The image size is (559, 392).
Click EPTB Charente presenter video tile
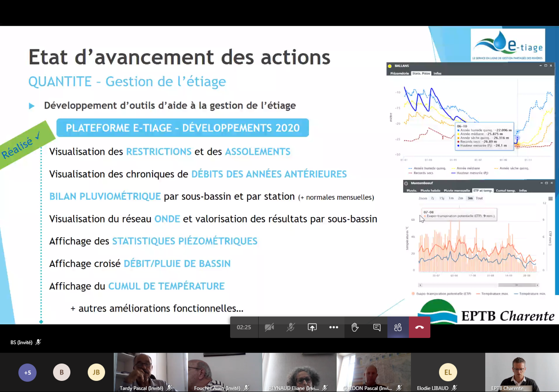pyautogui.click(x=521, y=372)
